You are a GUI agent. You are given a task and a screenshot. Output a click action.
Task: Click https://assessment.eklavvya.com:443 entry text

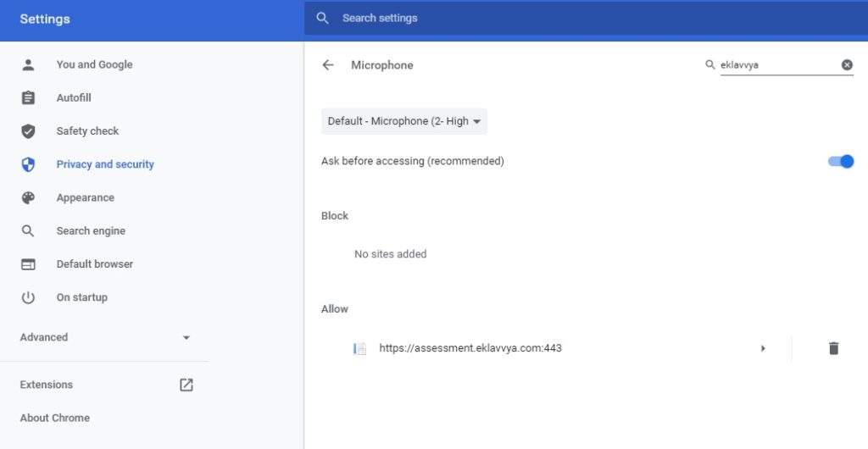click(x=470, y=348)
